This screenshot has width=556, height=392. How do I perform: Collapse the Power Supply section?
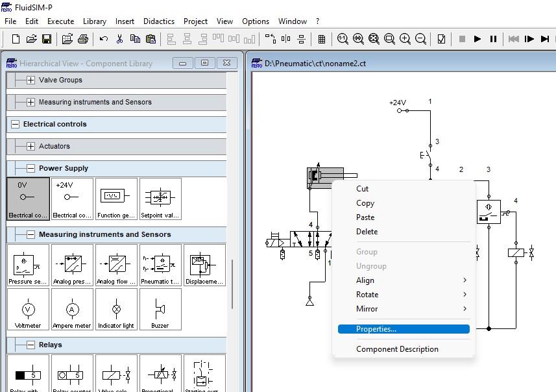(x=31, y=168)
